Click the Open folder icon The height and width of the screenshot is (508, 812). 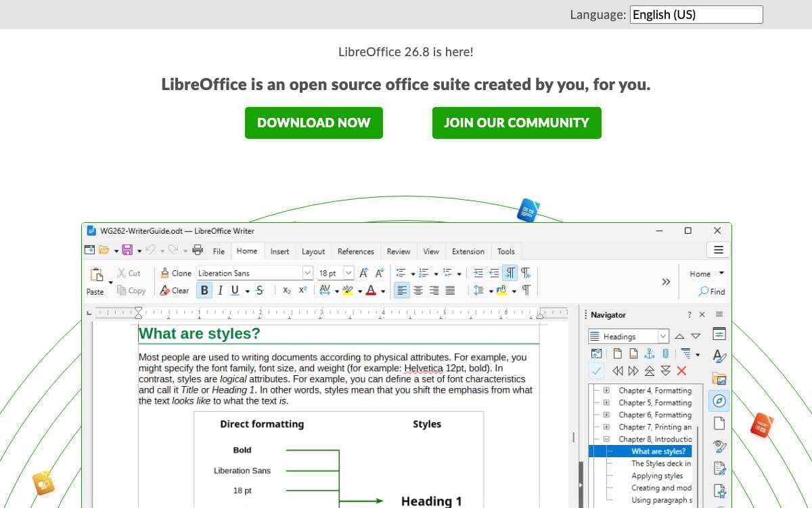click(104, 251)
